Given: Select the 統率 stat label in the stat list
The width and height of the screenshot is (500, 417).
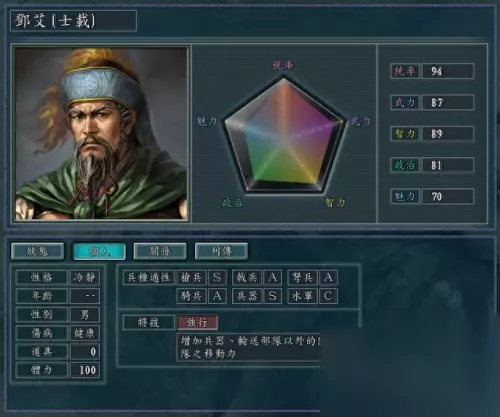Looking at the screenshot, I should coord(405,71).
